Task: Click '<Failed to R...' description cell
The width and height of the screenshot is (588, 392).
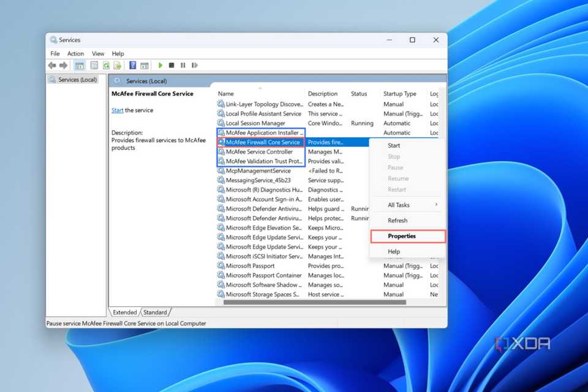Action: coord(325,171)
